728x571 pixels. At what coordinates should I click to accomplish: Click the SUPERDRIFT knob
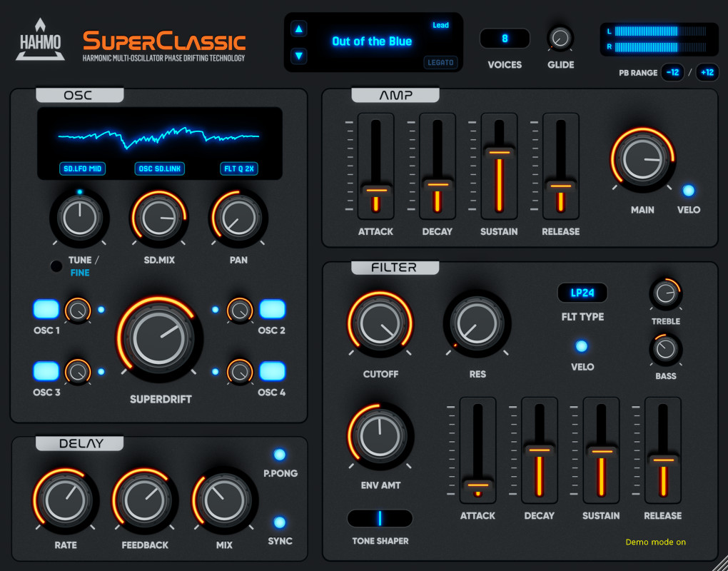coord(159,339)
